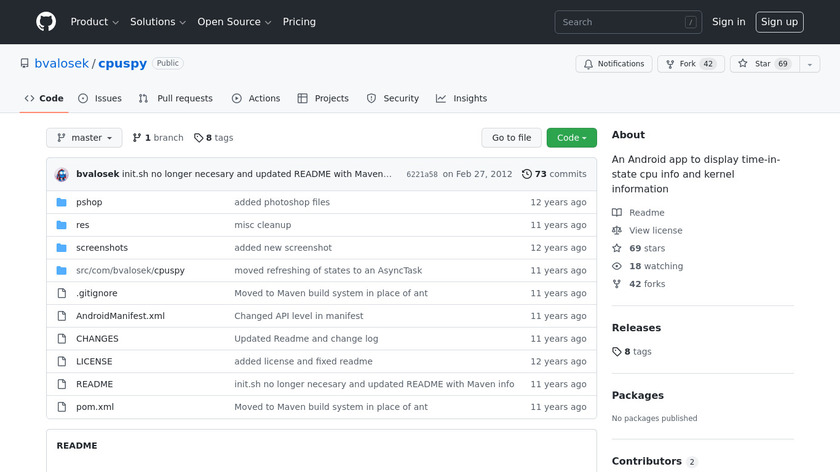Click the Readme book icon
The image size is (840, 472).
(617, 213)
